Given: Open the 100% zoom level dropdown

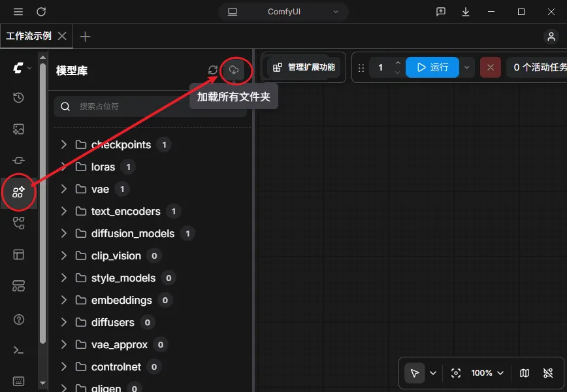Looking at the screenshot, I should [x=487, y=373].
